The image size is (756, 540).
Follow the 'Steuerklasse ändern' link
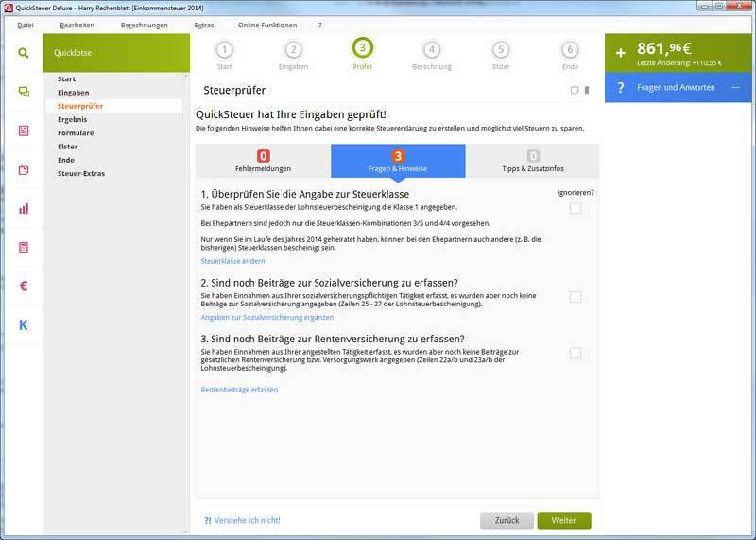pos(232,261)
